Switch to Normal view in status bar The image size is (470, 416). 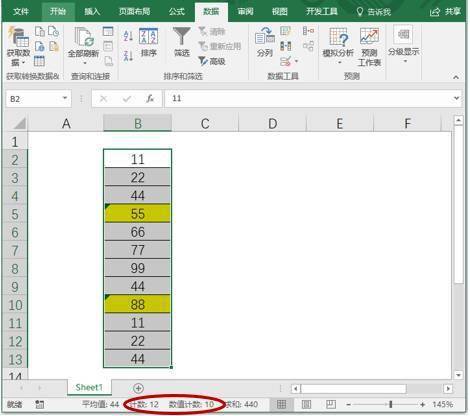(x=281, y=404)
